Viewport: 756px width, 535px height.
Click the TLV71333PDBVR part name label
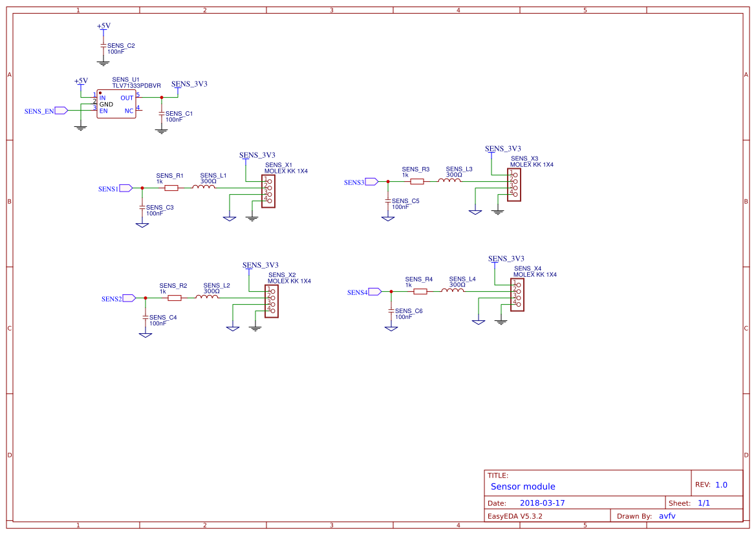coord(136,85)
